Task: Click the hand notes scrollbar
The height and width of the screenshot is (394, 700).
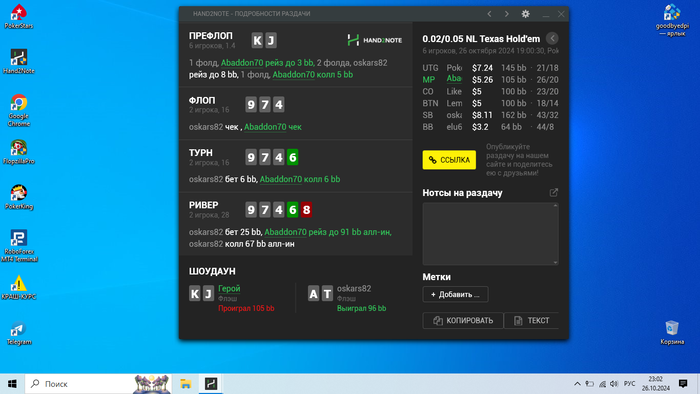Action: click(x=555, y=234)
